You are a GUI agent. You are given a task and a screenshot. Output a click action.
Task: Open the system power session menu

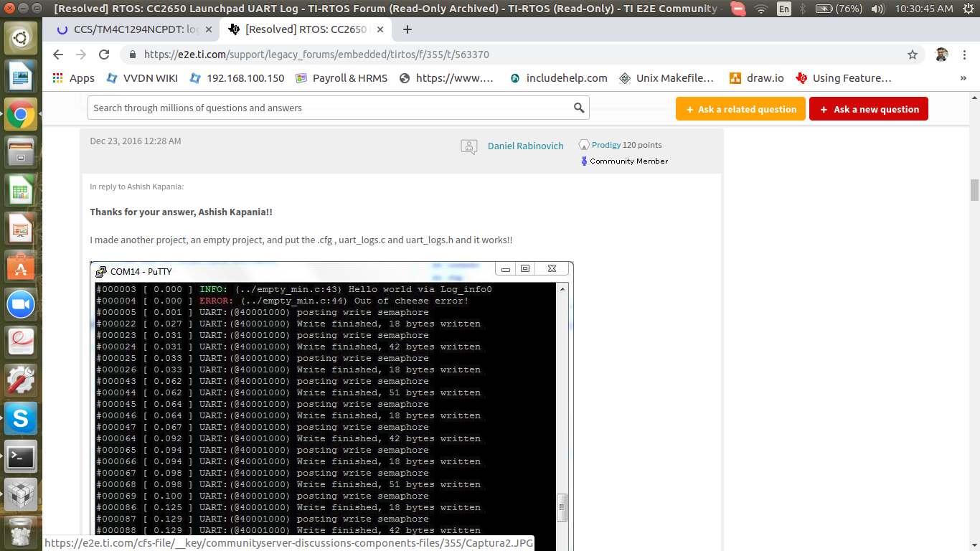[x=967, y=9]
